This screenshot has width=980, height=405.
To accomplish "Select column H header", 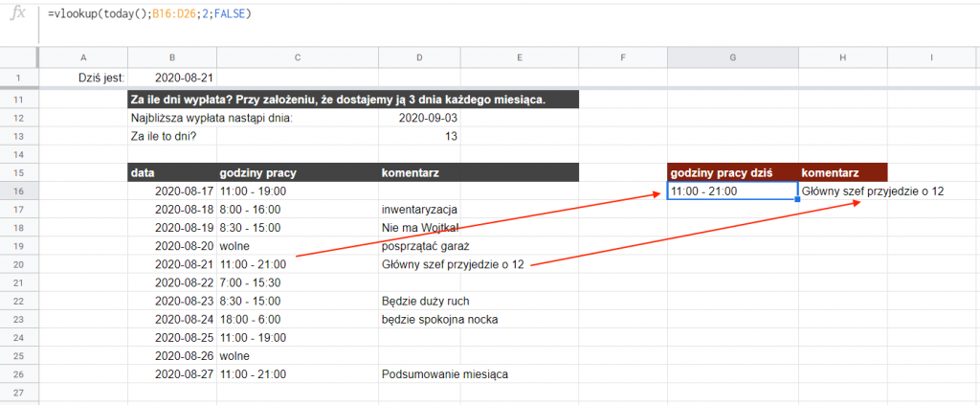I will click(x=842, y=57).
